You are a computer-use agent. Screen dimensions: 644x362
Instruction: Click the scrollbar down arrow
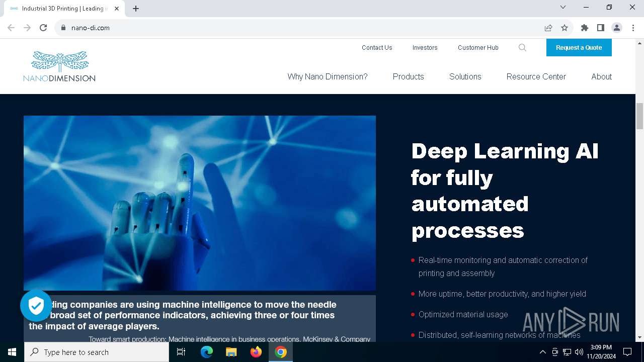[639, 337]
